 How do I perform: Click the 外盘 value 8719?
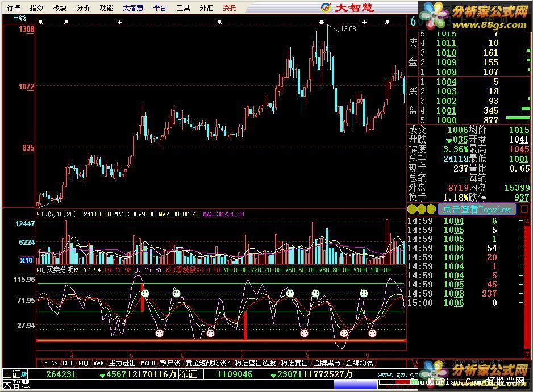(459, 187)
